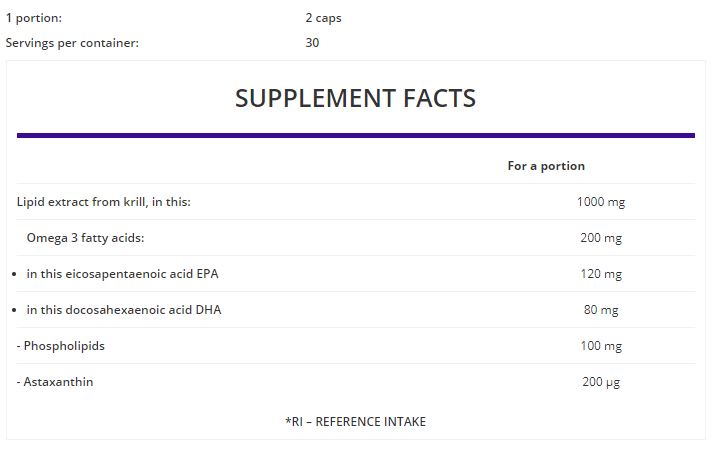Click the purple divider line under heading
Screen dimensions: 719x449
click(356, 136)
